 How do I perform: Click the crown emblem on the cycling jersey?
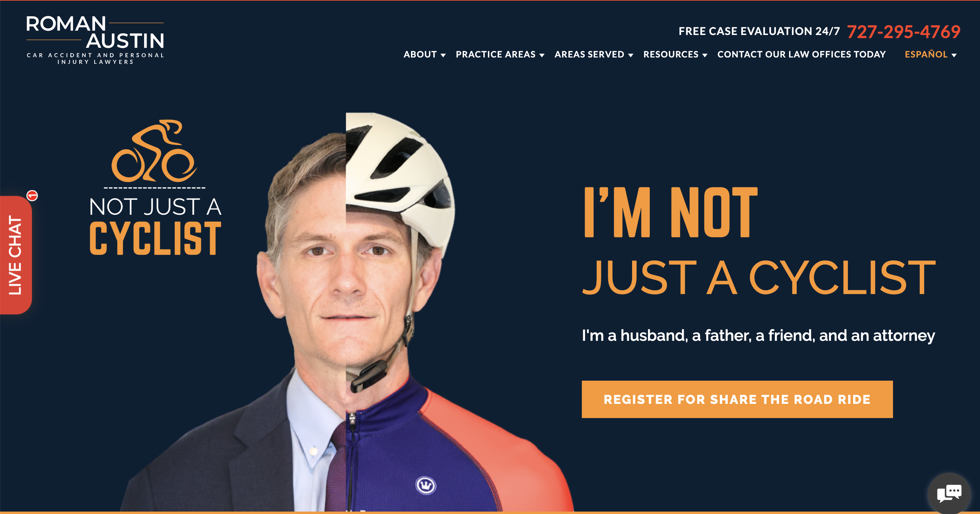coord(426,485)
